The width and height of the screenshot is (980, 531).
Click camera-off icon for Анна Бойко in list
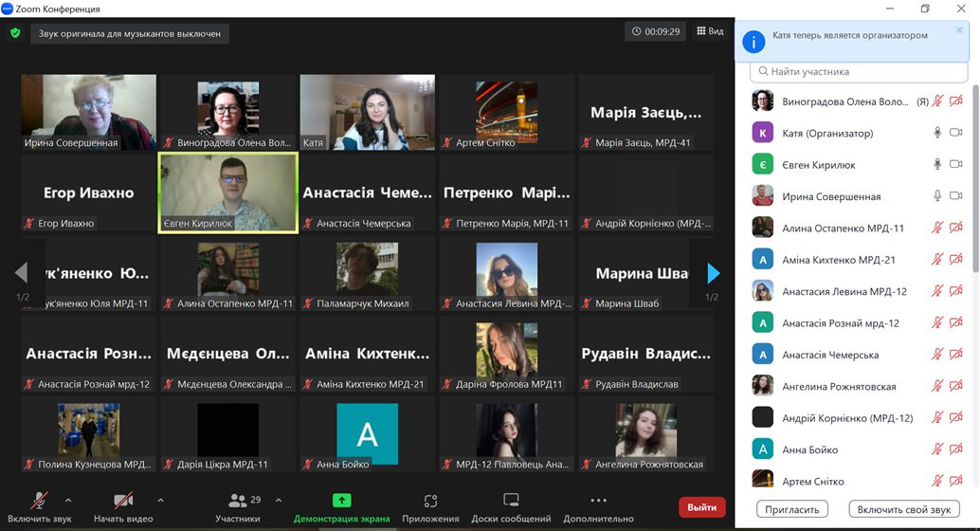[x=955, y=449]
